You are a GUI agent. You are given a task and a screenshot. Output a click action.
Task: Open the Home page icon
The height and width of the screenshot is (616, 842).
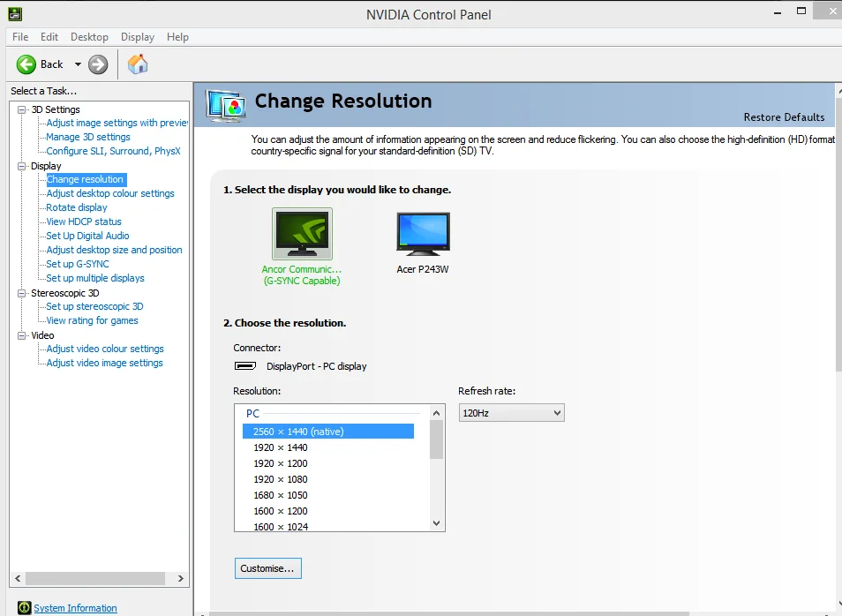[138, 64]
